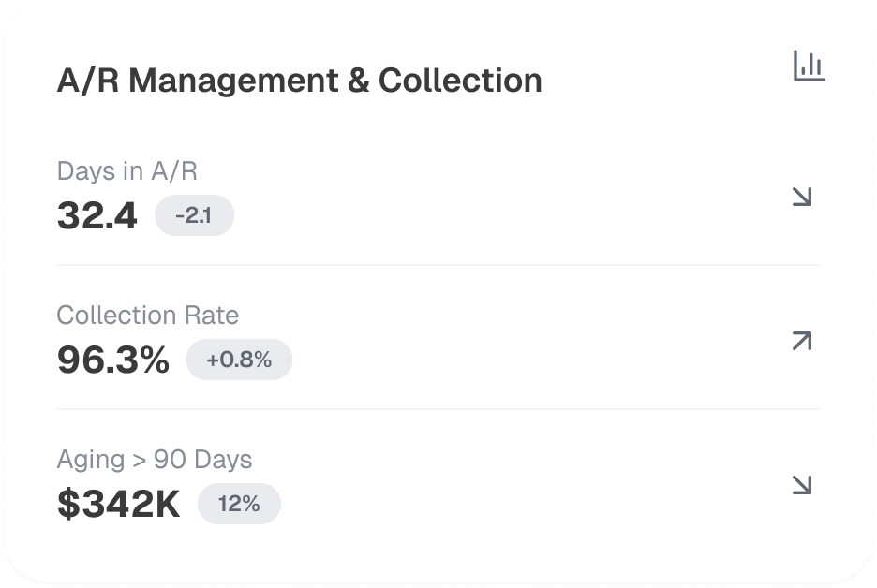The image size is (877, 588).
Task: Click the Days in A/R label
Action: (x=126, y=171)
